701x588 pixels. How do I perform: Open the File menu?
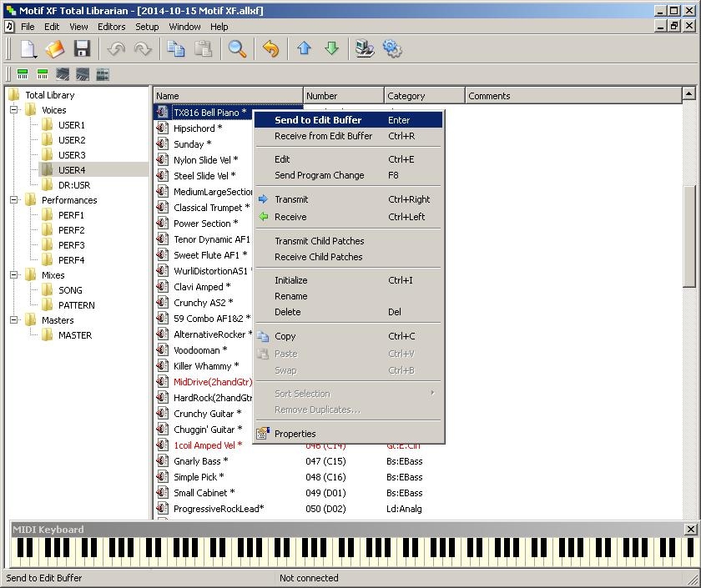point(28,27)
